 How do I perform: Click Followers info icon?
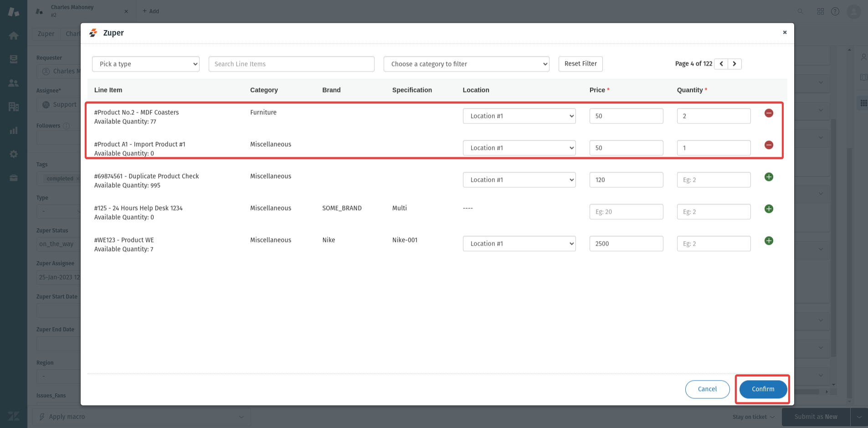pos(66,126)
